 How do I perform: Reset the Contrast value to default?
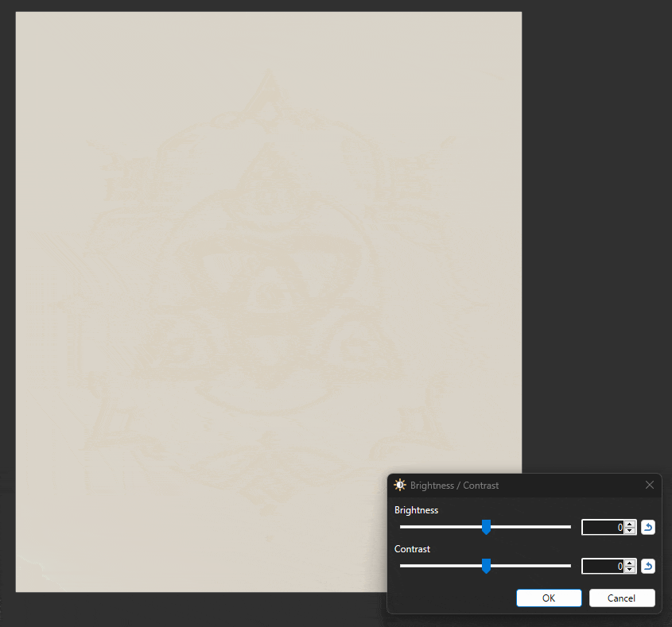click(x=648, y=566)
